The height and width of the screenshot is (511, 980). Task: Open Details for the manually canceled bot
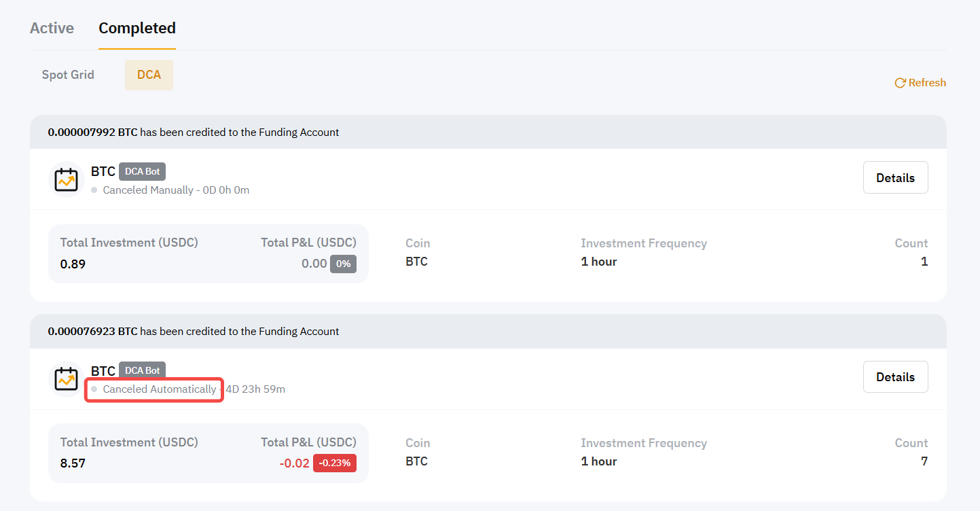tap(895, 177)
